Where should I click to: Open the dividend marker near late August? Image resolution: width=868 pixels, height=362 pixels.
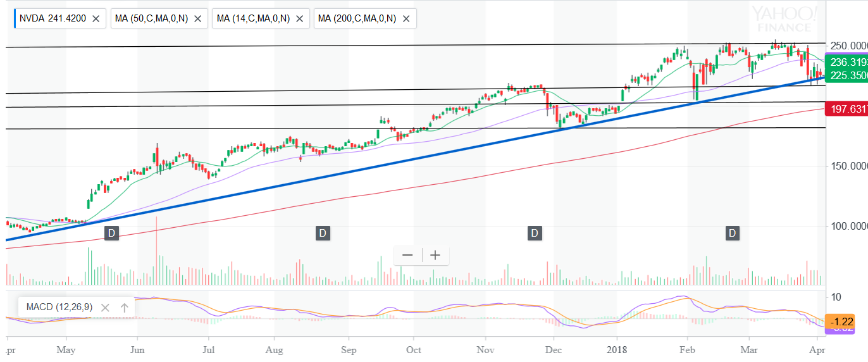coord(323,234)
